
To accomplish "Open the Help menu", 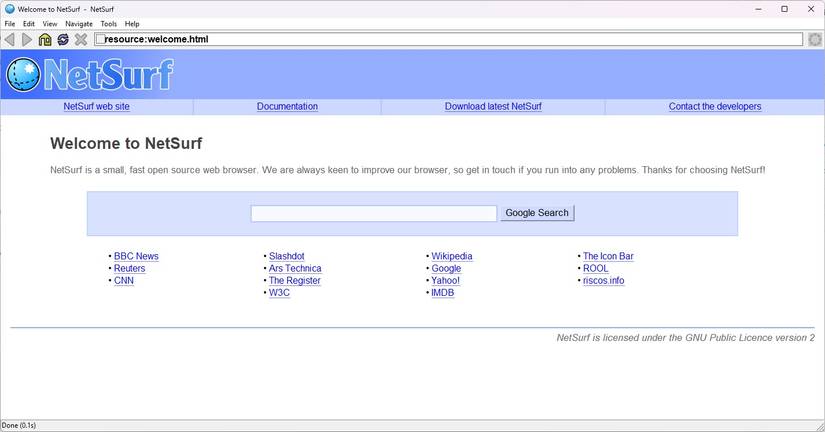I will click(x=132, y=24).
